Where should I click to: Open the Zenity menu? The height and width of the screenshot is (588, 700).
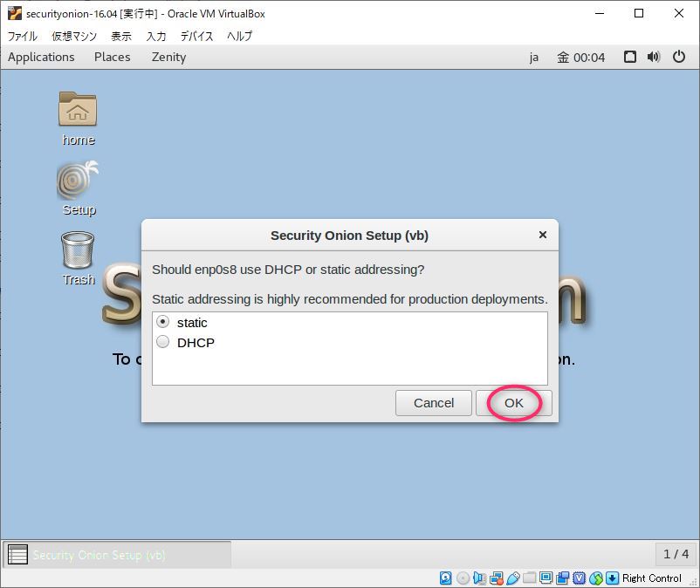[168, 57]
